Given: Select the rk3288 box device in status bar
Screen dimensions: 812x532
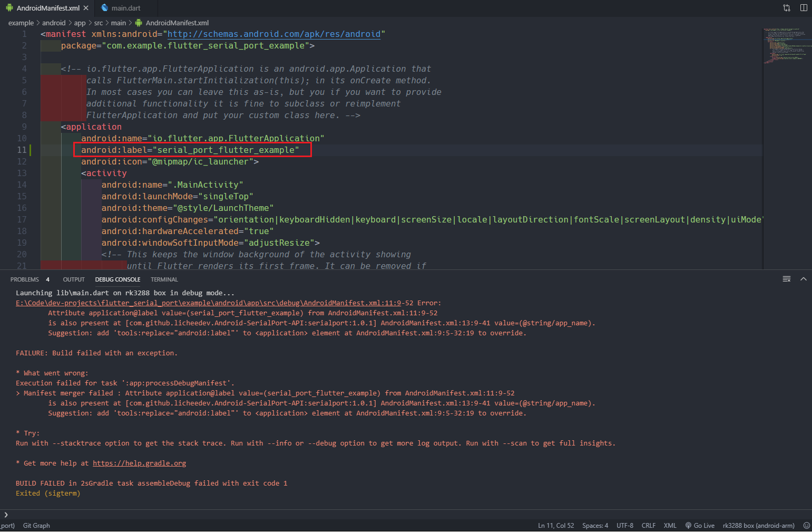Looking at the screenshot, I should (x=758, y=526).
